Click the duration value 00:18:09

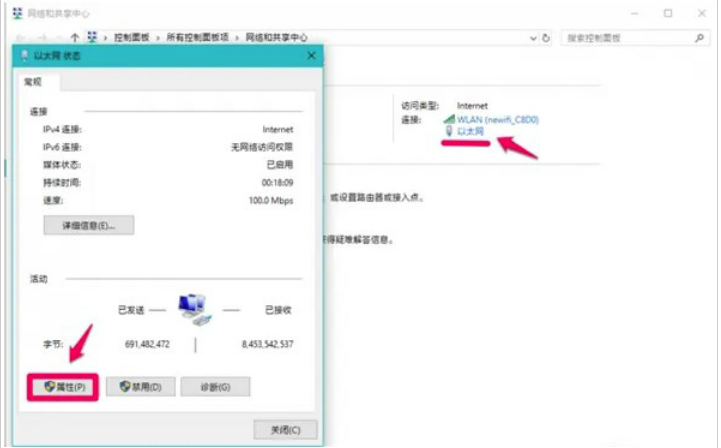tap(277, 183)
